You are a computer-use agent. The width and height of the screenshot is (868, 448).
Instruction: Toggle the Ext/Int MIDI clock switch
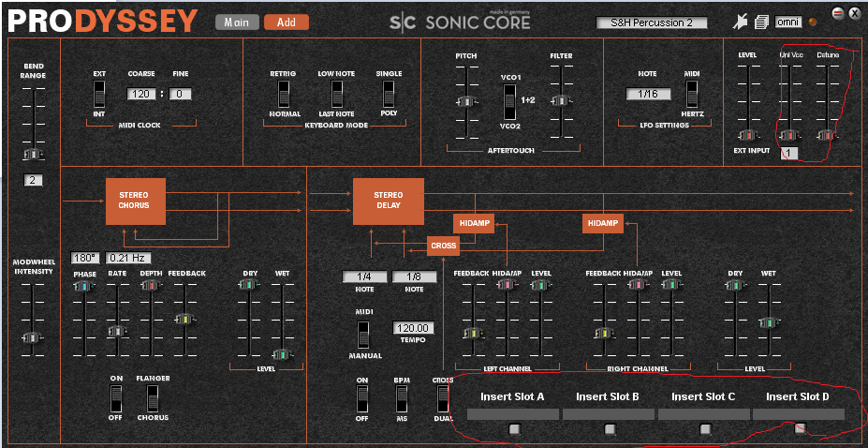click(99, 94)
